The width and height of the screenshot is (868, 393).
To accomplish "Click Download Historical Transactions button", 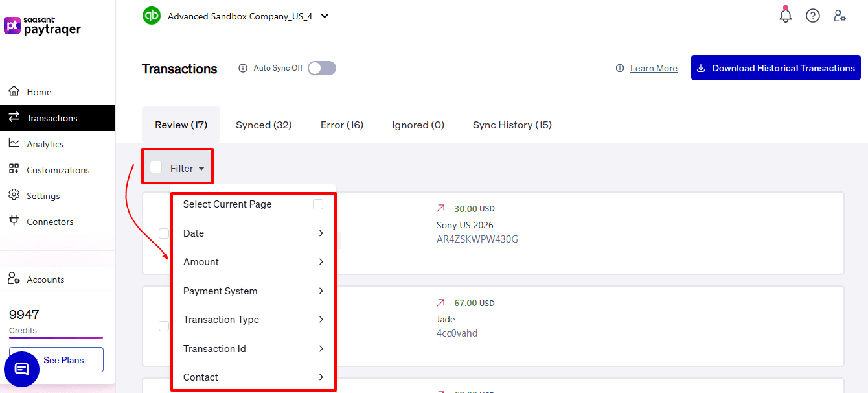I will pos(775,68).
